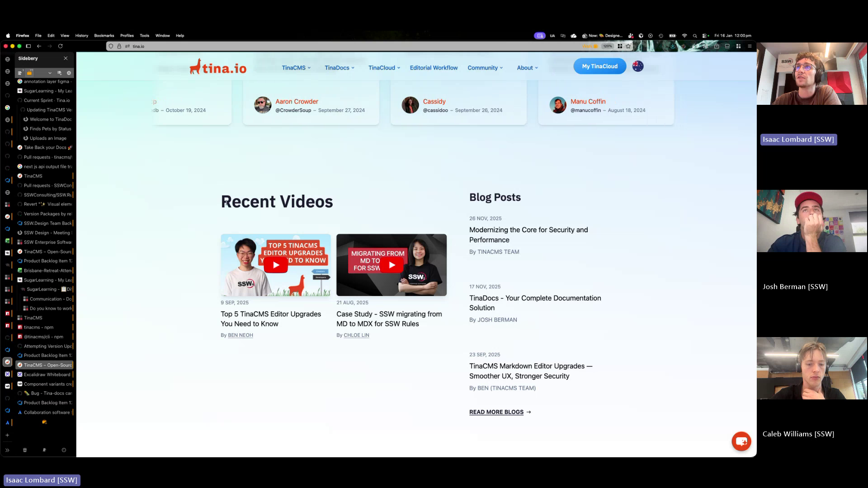Image resolution: width=868 pixels, height=488 pixels.
Task: Click the Australian flag language selector
Action: tap(638, 66)
